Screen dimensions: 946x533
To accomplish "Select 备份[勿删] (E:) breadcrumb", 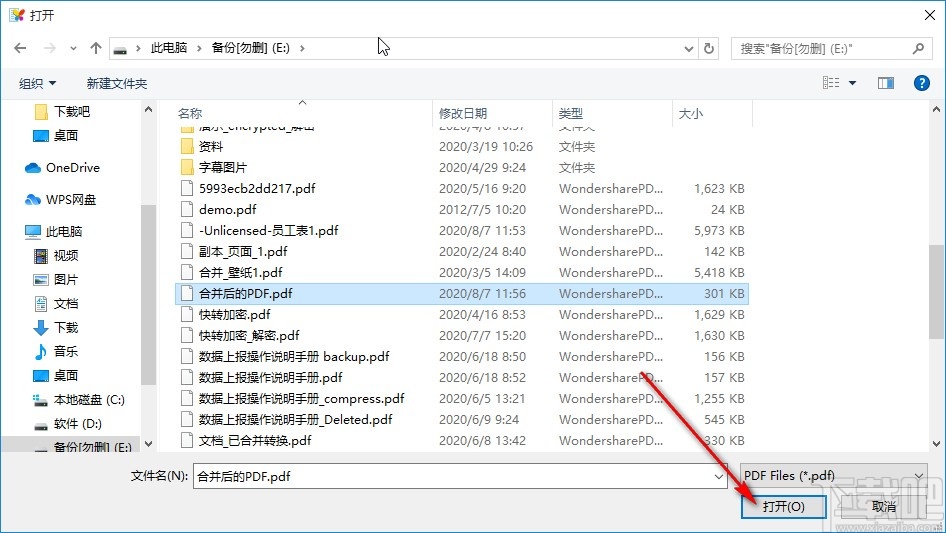I will click(250, 48).
